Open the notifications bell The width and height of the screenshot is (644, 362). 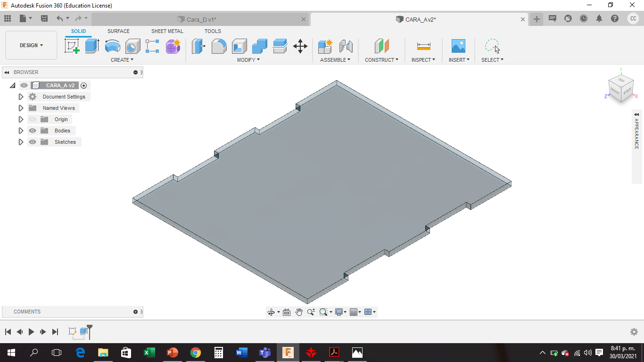599,18
